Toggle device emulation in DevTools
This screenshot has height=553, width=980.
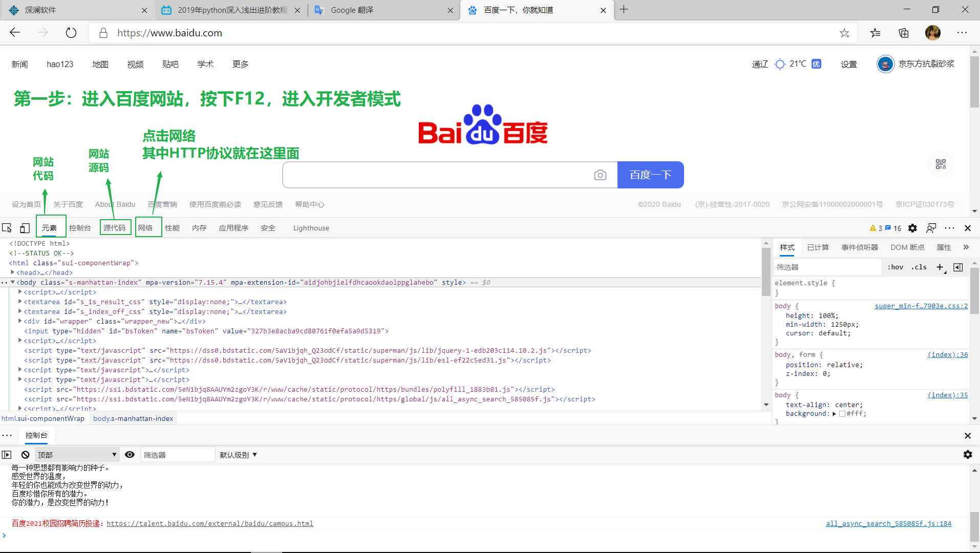[25, 228]
